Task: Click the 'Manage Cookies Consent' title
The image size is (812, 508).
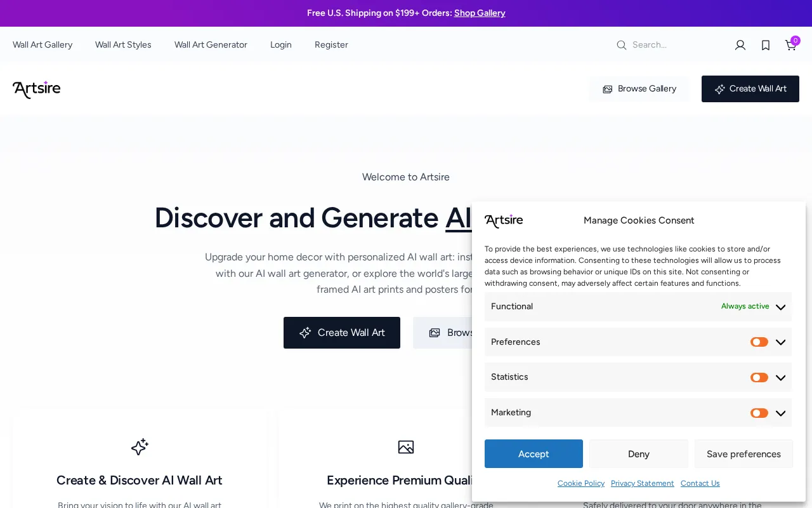Action: click(x=639, y=220)
